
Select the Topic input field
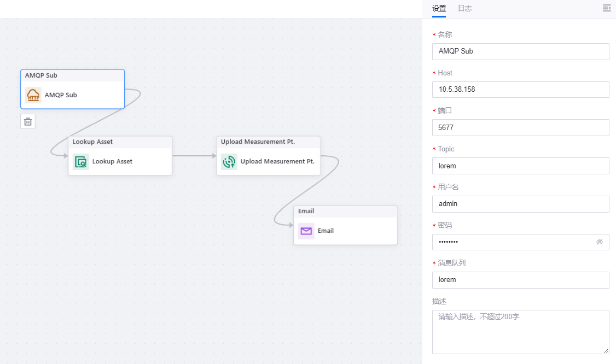click(520, 166)
